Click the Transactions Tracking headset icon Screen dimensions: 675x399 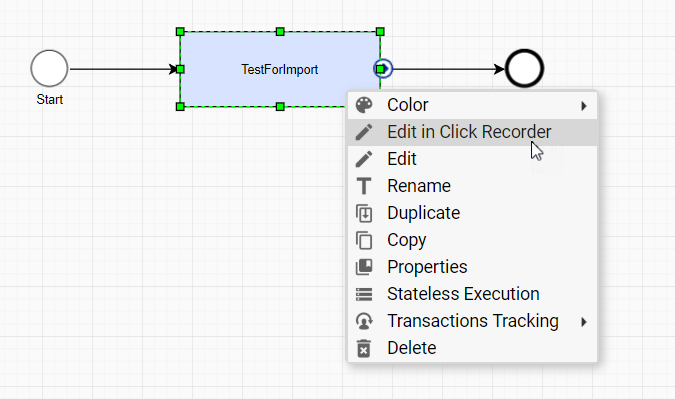[x=364, y=322]
